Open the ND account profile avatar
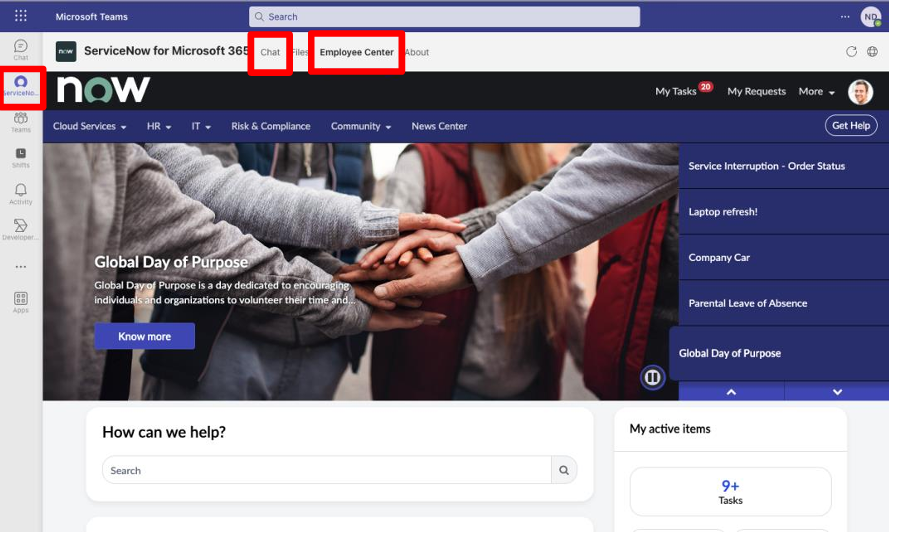Screen dimensions: 909x534 pyautogui.click(x=871, y=17)
